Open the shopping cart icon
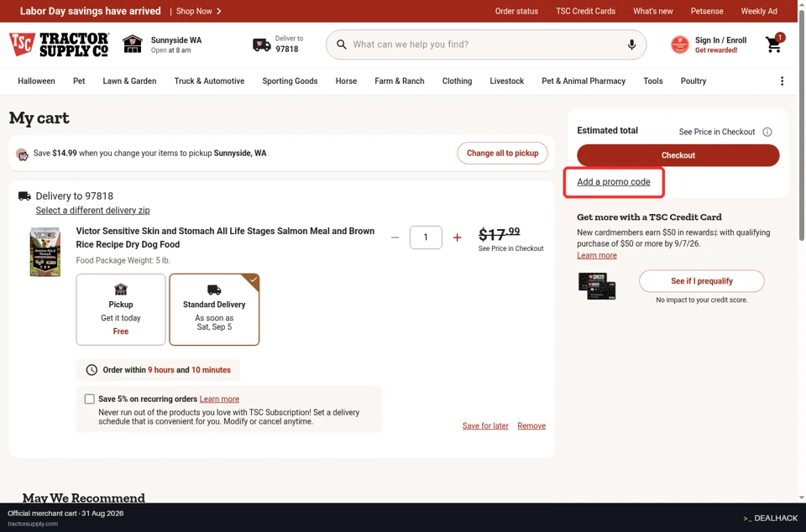This screenshot has width=806, height=532. [773, 44]
